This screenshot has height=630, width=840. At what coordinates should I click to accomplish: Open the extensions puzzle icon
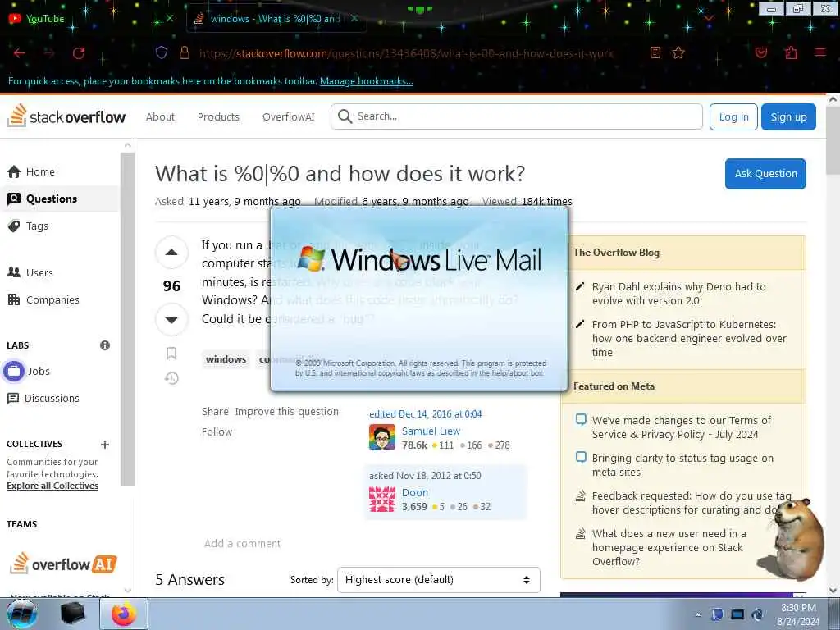coord(791,52)
